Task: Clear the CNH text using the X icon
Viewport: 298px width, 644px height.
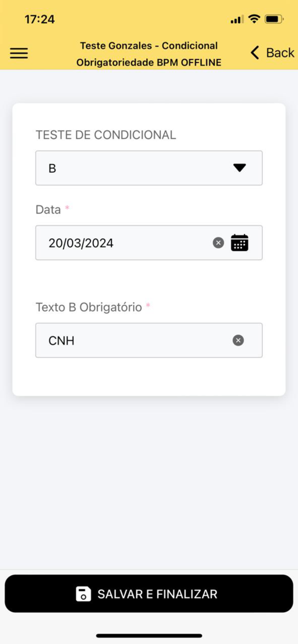Action: 238,340
